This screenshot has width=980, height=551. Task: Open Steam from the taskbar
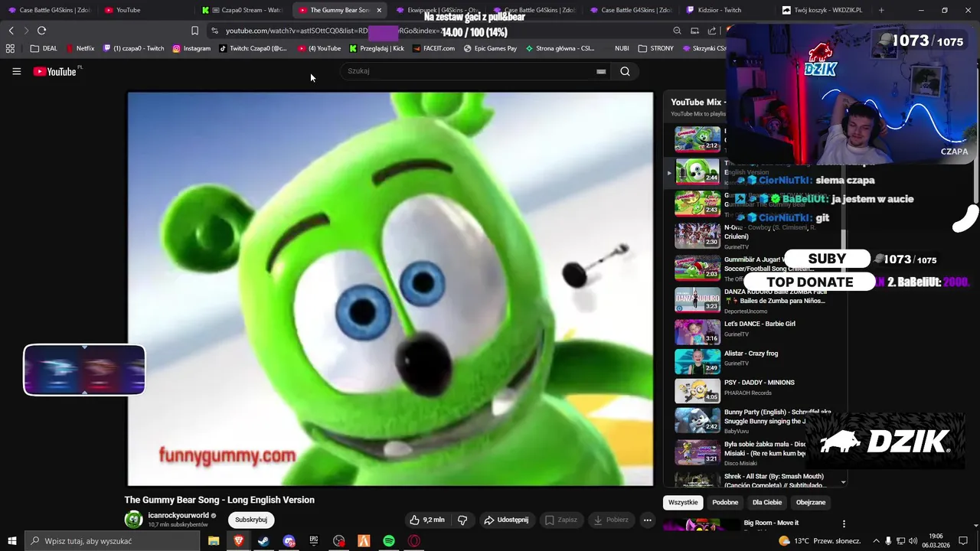pyautogui.click(x=263, y=541)
